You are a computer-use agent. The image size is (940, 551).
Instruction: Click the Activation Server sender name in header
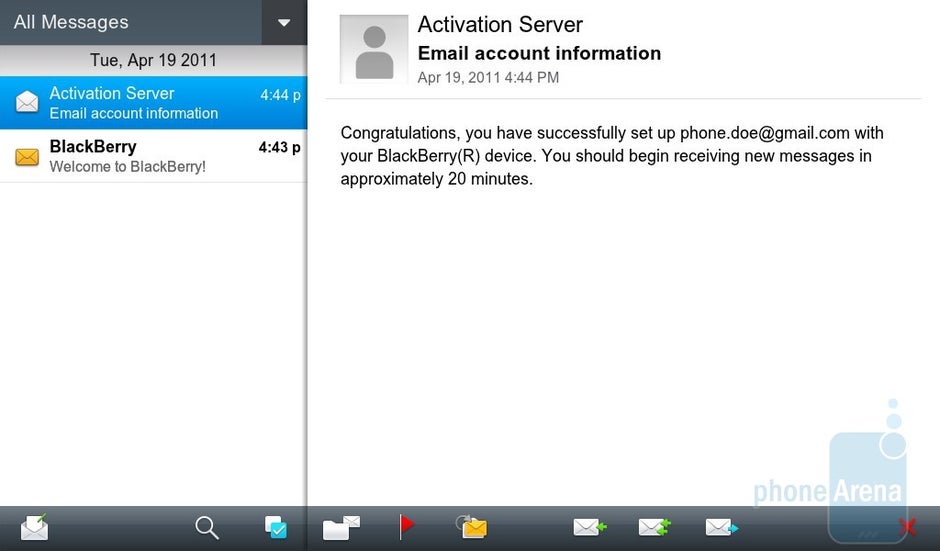coord(500,25)
